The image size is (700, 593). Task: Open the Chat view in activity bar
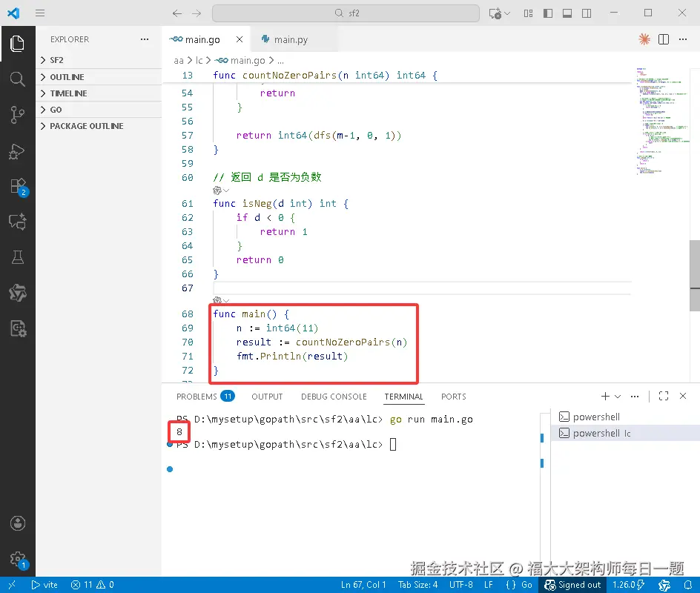(17, 222)
